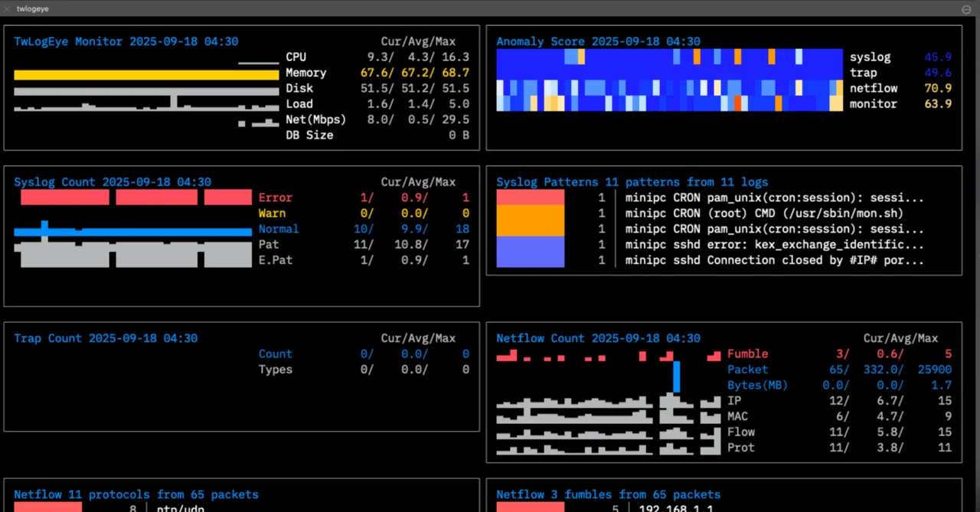Click Cur/Avg/Max header in Trap Count
The width and height of the screenshot is (980, 512).
pyautogui.click(x=418, y=338)
